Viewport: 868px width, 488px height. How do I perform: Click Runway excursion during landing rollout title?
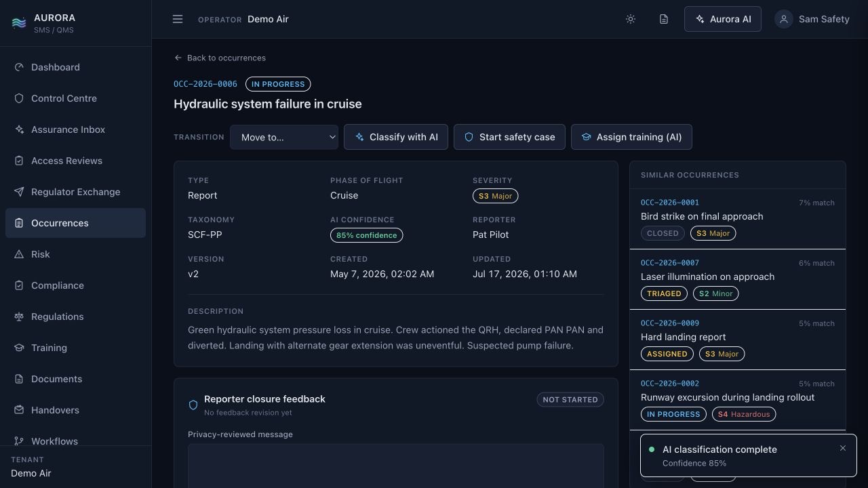coord(728,397)
